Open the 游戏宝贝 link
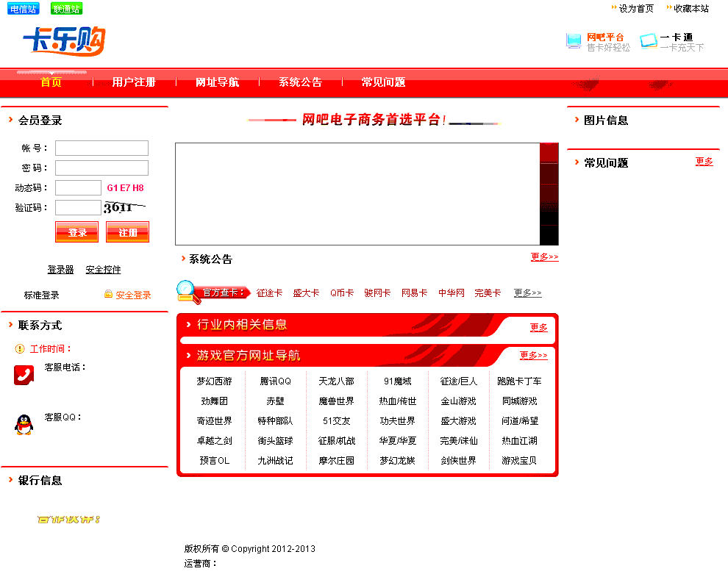The image size is (728, 574). pos(519,460)
